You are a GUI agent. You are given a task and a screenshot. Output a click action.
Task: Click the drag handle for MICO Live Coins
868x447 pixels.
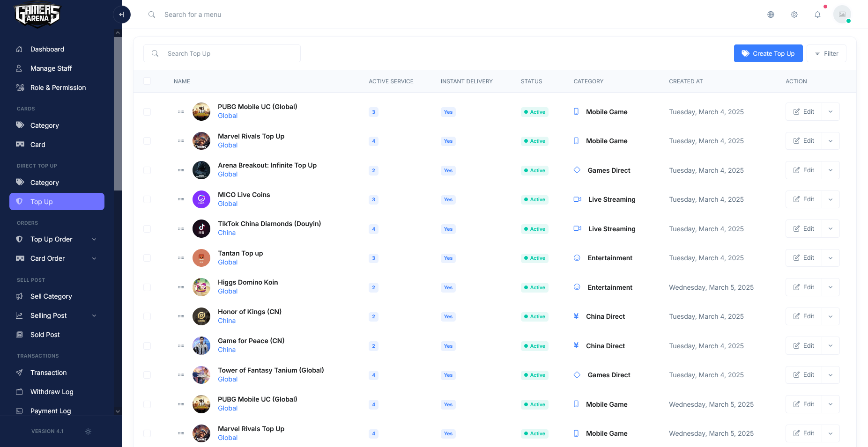[x=181, y=199]
